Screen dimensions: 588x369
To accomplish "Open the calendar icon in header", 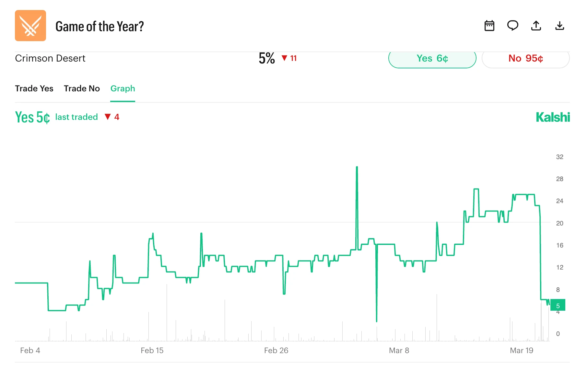I will coord(489,26).
